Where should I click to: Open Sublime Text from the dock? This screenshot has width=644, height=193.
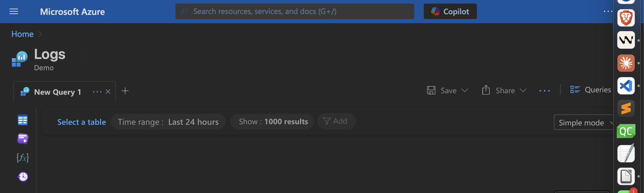coord(626,108)
